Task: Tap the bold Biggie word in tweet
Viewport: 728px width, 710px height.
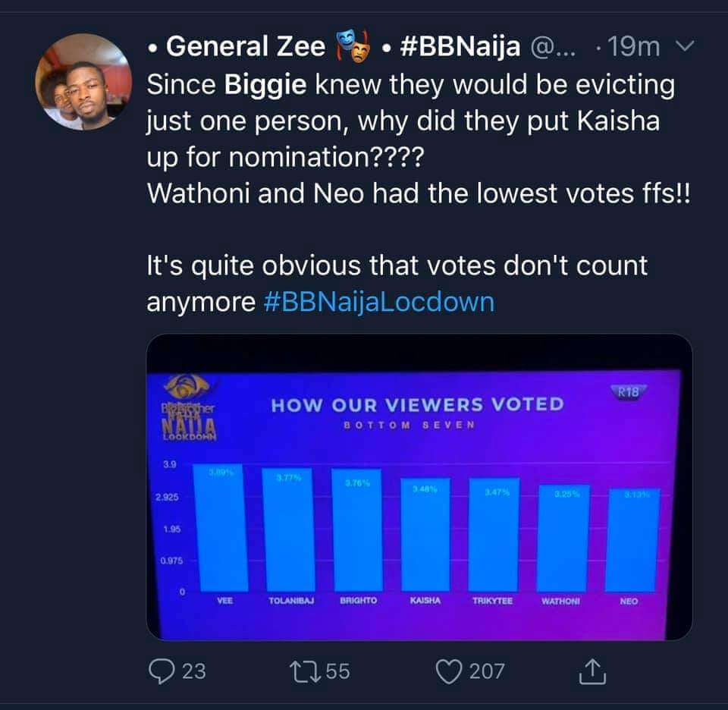Action: click(x=265, y=85)
